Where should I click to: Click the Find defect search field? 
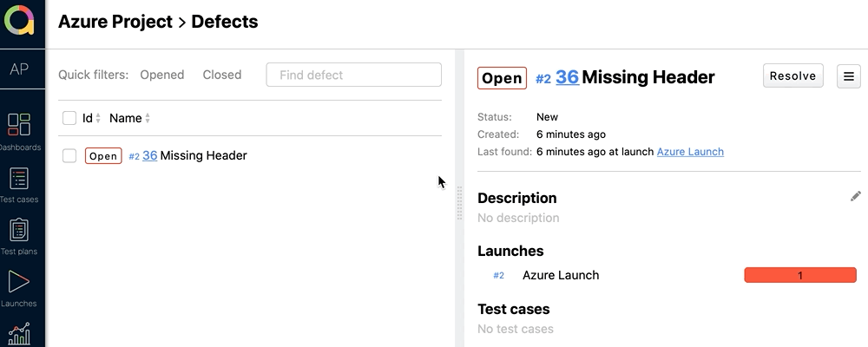tap(354, 75)
